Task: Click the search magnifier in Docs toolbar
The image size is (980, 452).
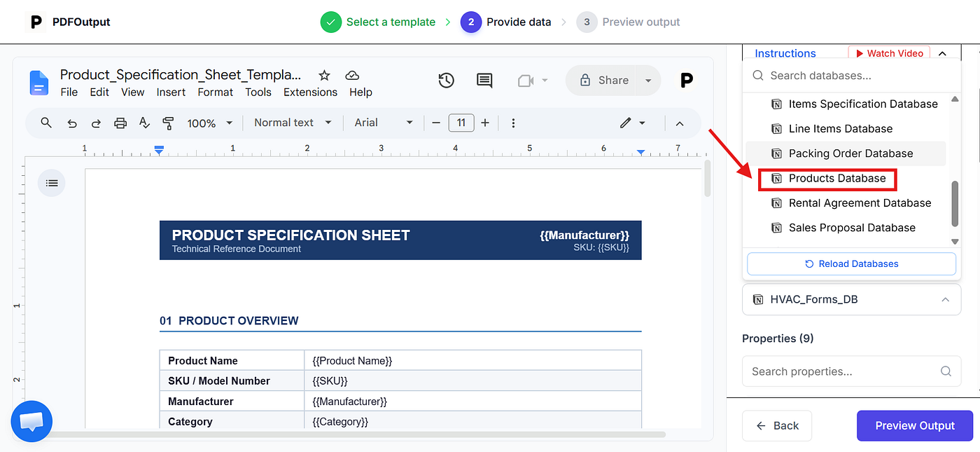Action: pos(46,123)
